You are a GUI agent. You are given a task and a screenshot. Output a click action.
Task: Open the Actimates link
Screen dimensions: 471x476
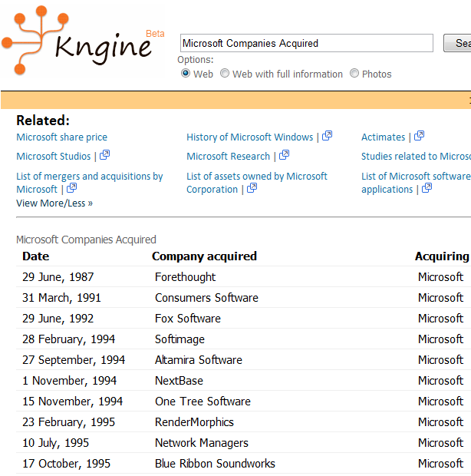383,137
